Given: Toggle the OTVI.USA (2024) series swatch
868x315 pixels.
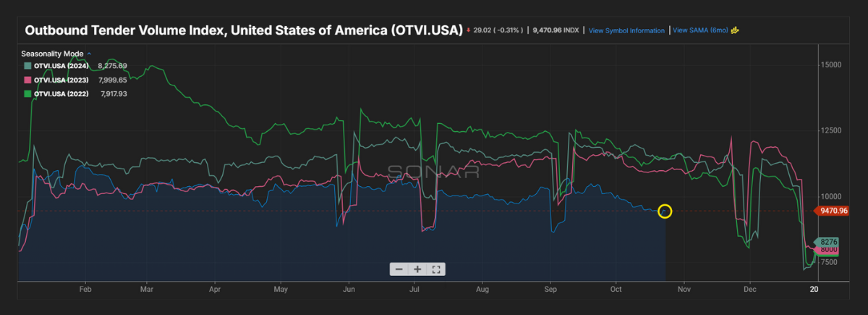Looking at the screenshot, I should pyautogui.click(x=27, y=67).
